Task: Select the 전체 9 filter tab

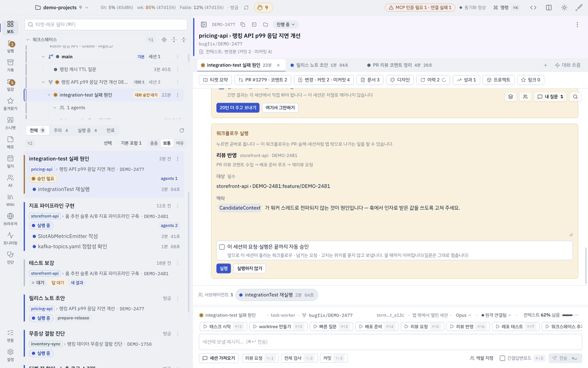Action: pyautogui.click(x=37, y=130)
